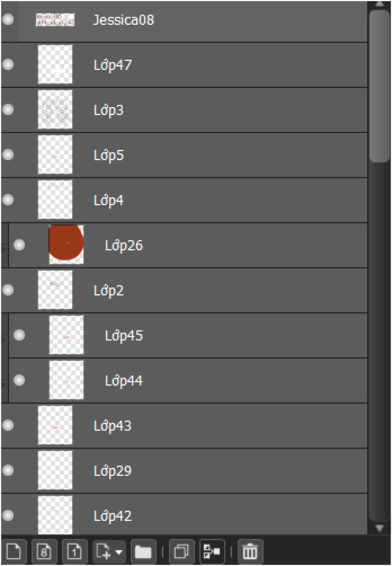Image resolution: width=392 pixels, height=566 pixels.
Task: Merge the layer down
Action: point(212,552)
